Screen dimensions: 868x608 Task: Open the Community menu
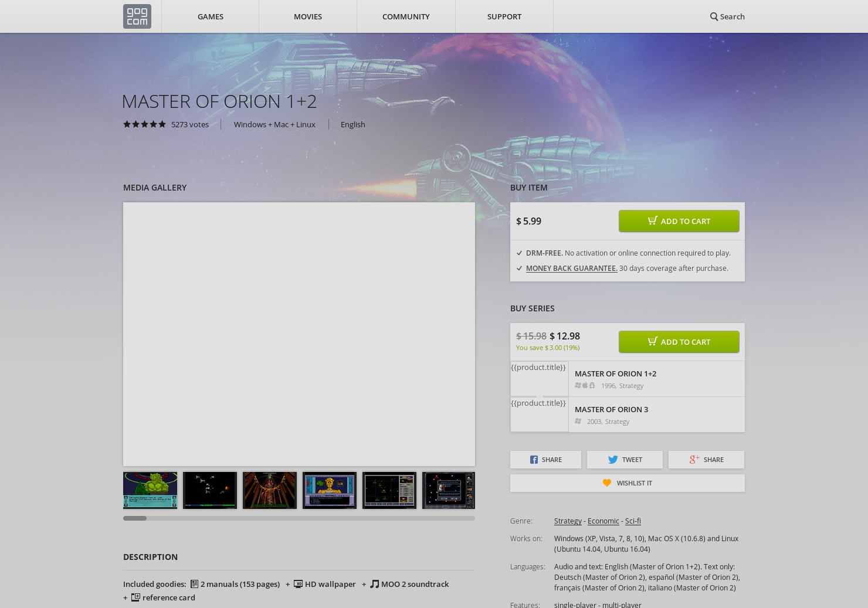(x=406, y=16)
